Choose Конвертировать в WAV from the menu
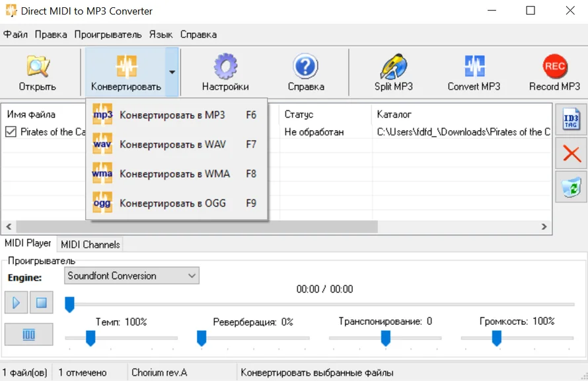The height and width of the screenshot is (381, 588). tap(176, 144)
